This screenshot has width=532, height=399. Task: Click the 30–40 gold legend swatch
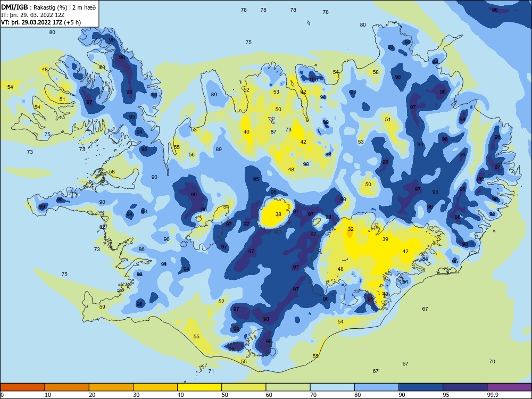(155, 387)
